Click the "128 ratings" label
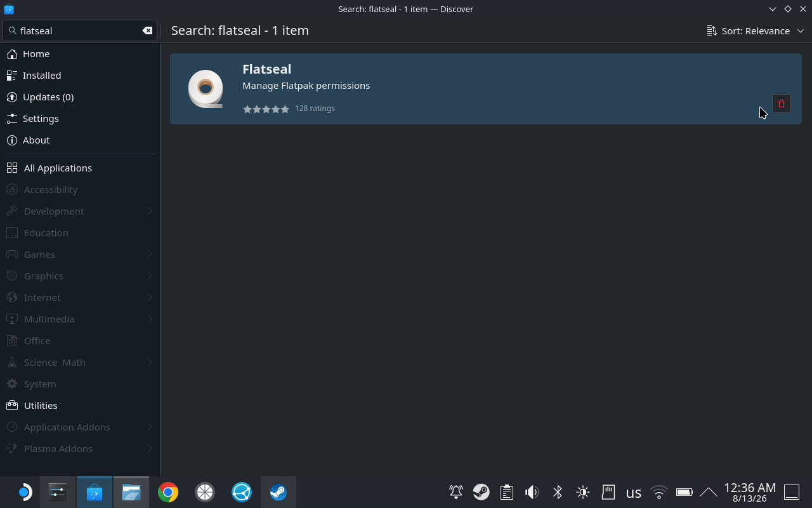Image resolution: width=812 pixels, height=508 pixels. (315, 109)
